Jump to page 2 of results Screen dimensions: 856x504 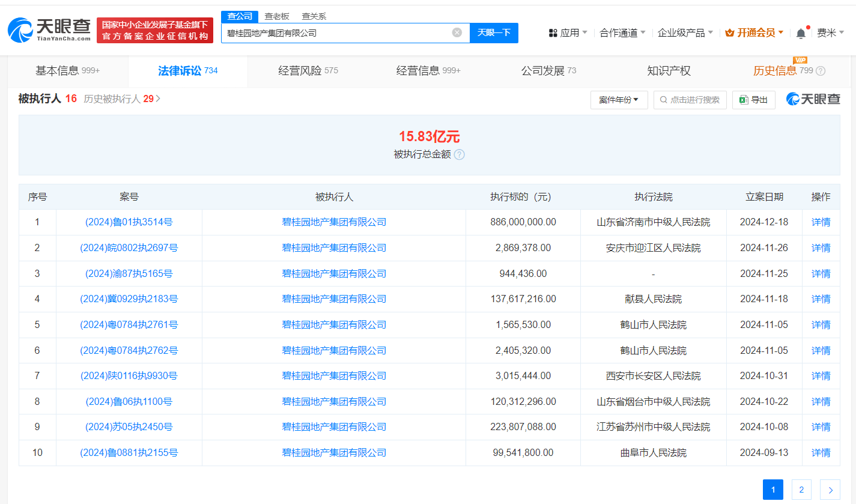pos(801,490)
